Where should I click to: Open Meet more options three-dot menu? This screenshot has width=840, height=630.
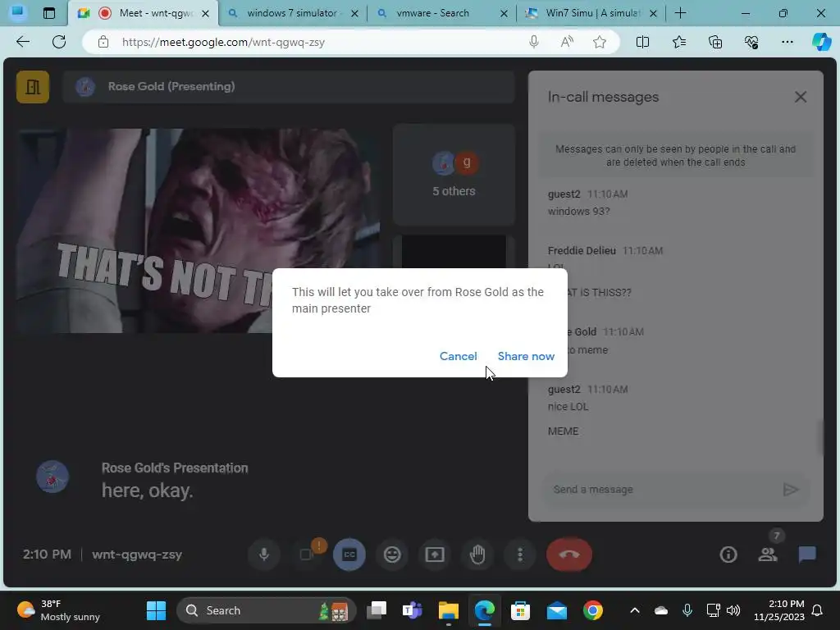pyautogui.click(x=519, y=555)
